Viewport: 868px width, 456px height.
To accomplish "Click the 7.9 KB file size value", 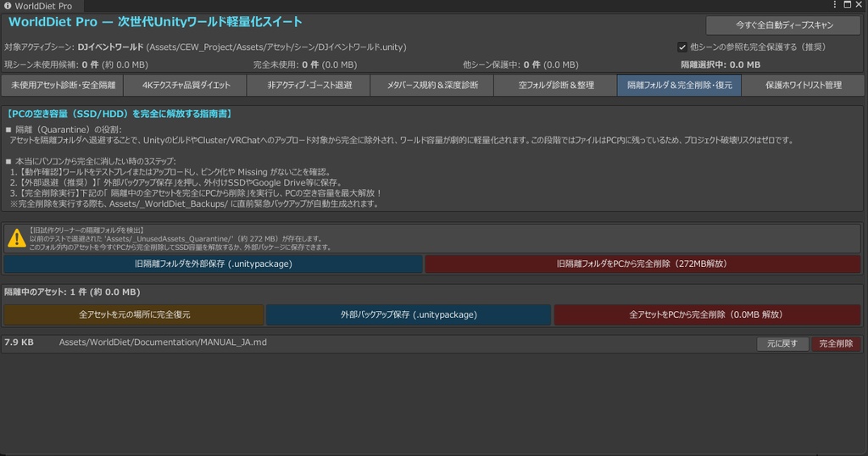I will pos(19,342).
